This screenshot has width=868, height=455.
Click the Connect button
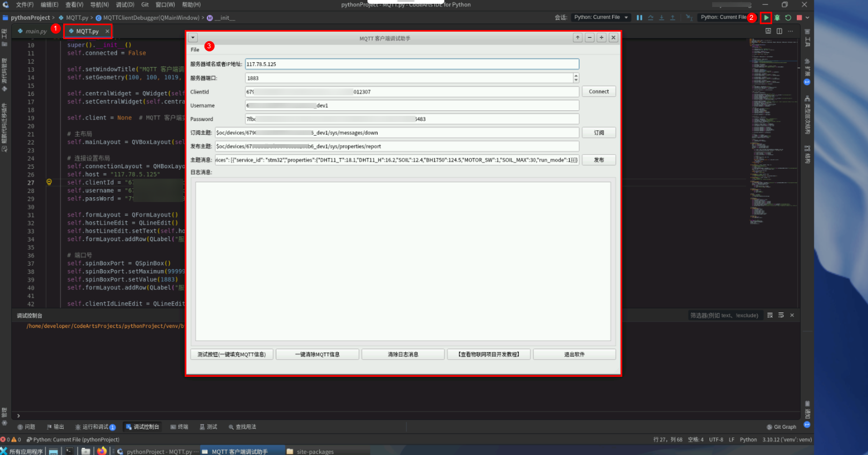point(599,92)
